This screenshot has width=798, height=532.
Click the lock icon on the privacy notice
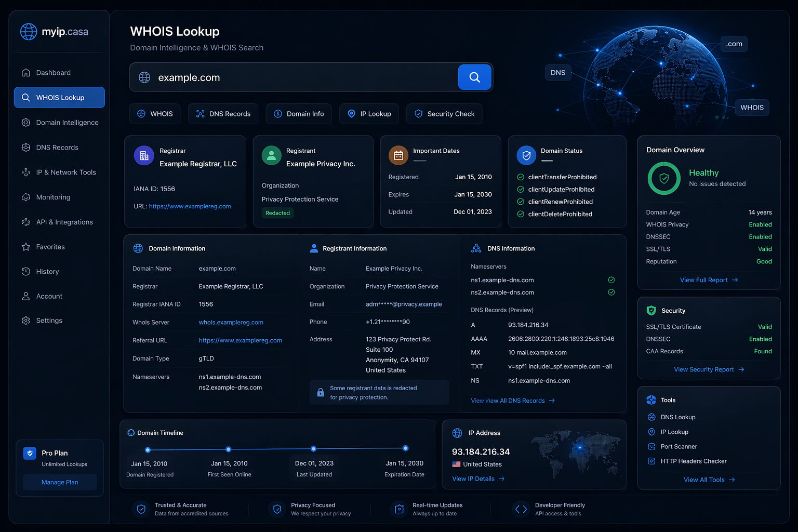pyautogui.click(x=320, y=392)
